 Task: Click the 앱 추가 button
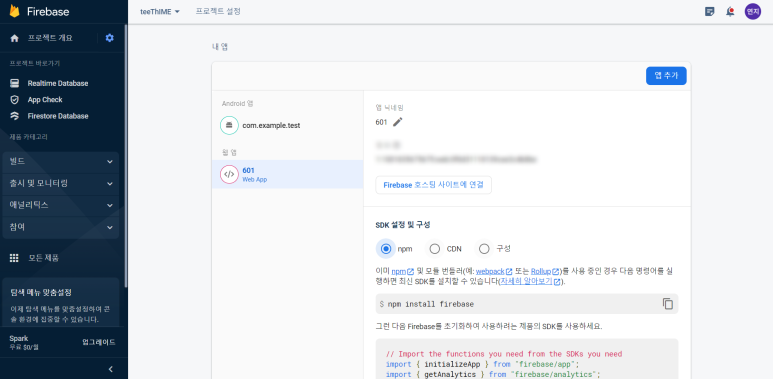click(666, 76)
